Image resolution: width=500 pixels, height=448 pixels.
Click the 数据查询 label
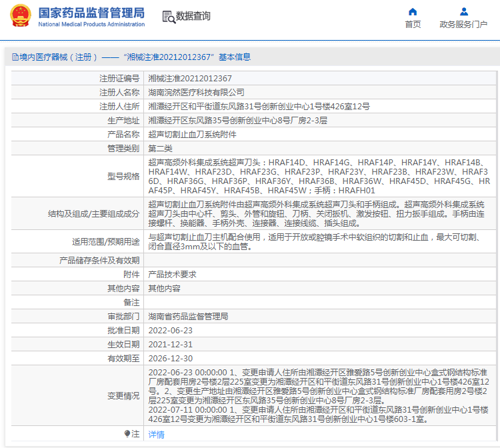[x=193, y=16]
